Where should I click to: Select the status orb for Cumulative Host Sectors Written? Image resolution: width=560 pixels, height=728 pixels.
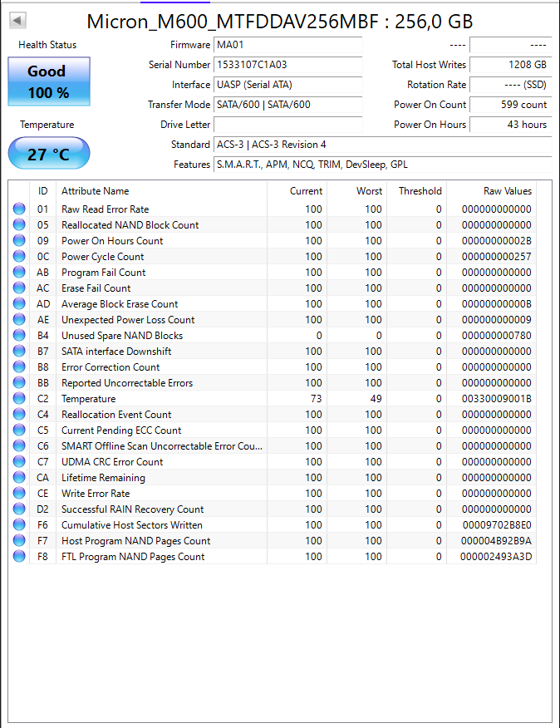click(19, 524)
